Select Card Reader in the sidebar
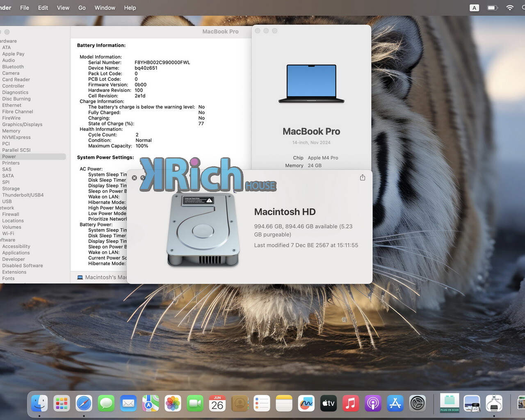525x420 pixels. (x=16, y=80)
